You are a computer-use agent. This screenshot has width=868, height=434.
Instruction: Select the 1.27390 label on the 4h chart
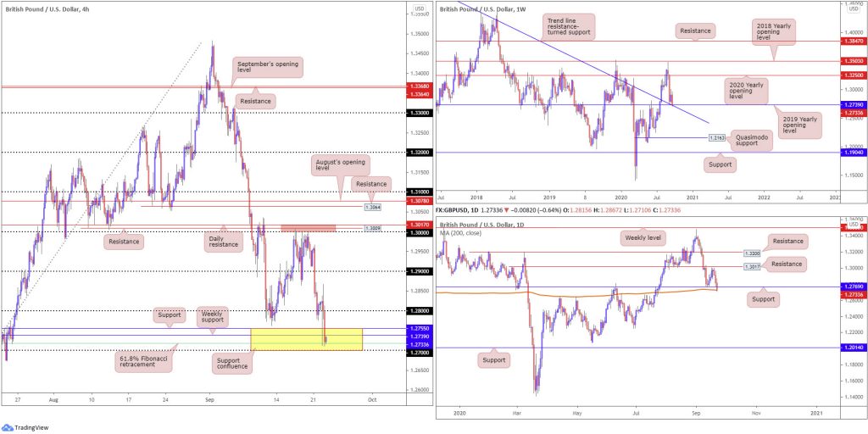click(420, 336)
